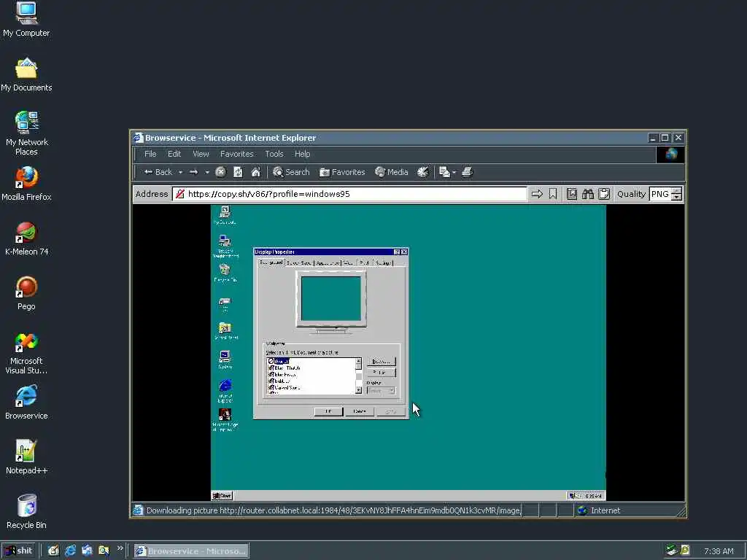
Task: Select Background tab in Display Properties
Action: (x=271, y=262)
